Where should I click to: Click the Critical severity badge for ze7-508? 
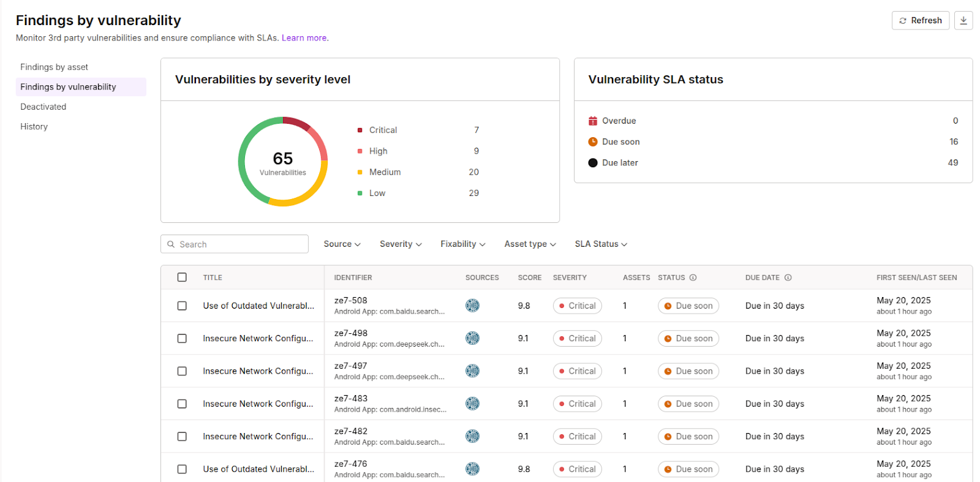pyautogui.click(x=577, y=306)
